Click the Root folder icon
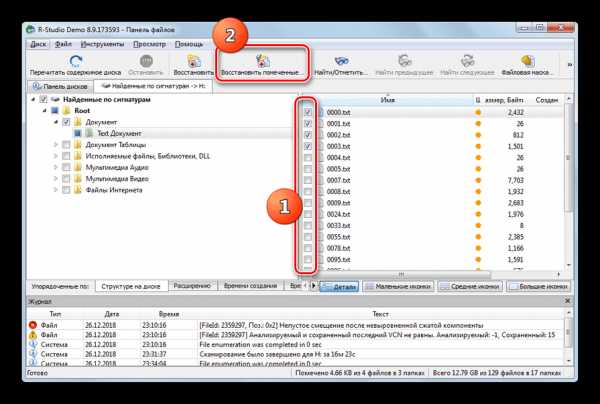The width and height of the screenshot is (600, 404). tap(67, 111)
